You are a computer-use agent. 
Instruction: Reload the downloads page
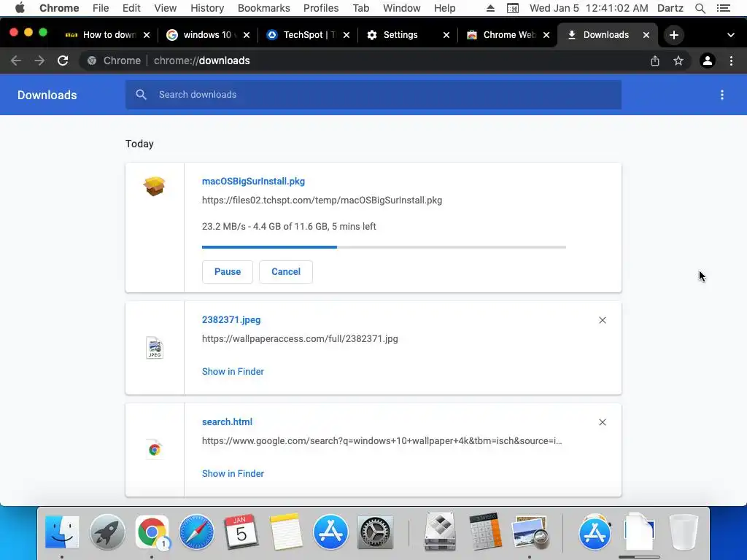[x=63, y=61]
